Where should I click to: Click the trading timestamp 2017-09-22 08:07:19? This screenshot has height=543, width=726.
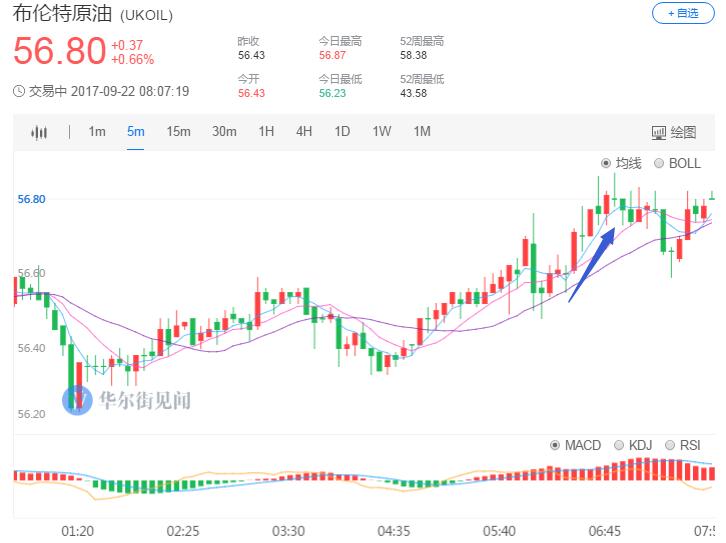tap(130, 91)
